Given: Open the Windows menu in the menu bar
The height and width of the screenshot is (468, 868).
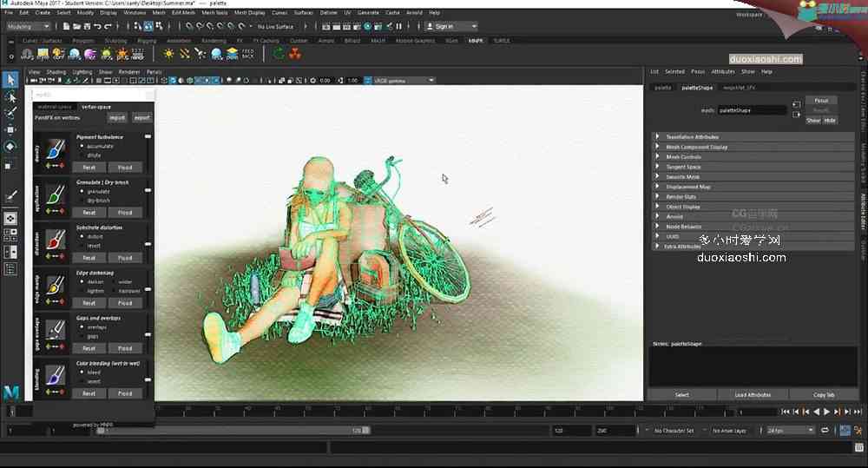Looking at the screenshot, I should [135, 12].
